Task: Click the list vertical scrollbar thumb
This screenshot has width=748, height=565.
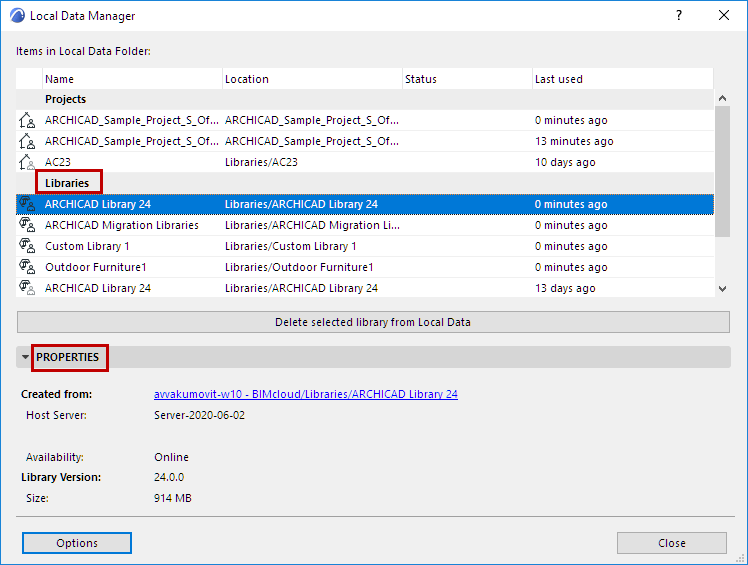Action: pos(722,171)
